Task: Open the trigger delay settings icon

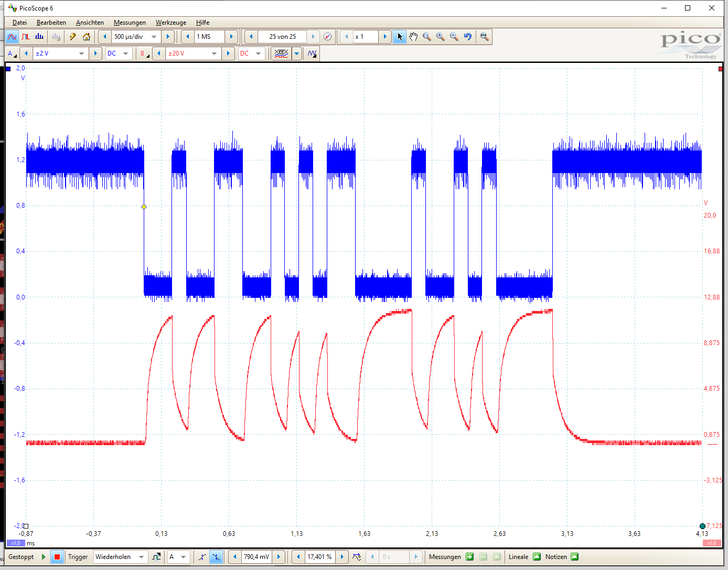Action: point(357,557)
